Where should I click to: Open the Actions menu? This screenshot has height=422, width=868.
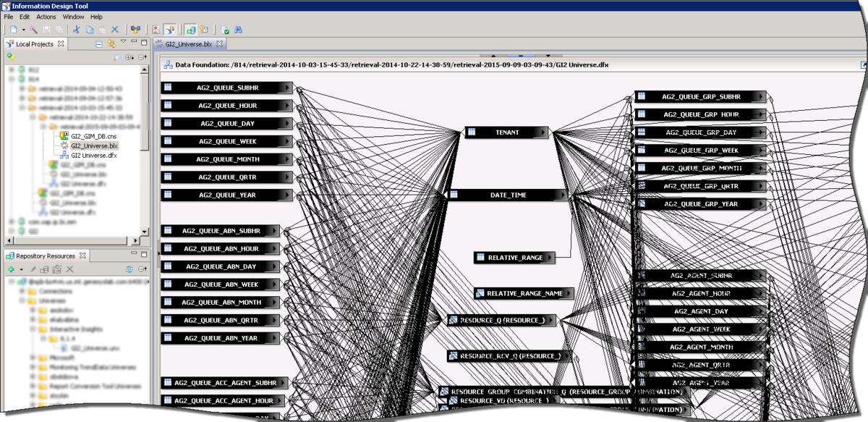click(46, 17)
